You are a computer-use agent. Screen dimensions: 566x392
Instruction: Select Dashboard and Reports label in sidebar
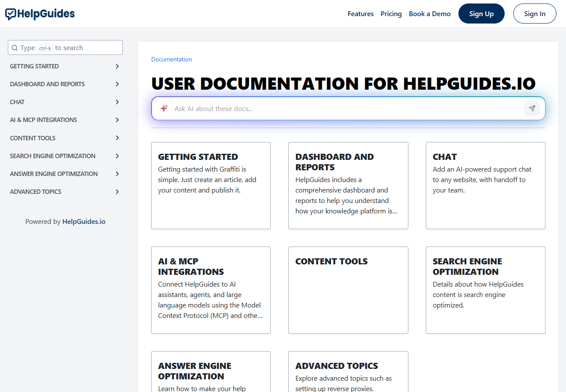(47, 84)
